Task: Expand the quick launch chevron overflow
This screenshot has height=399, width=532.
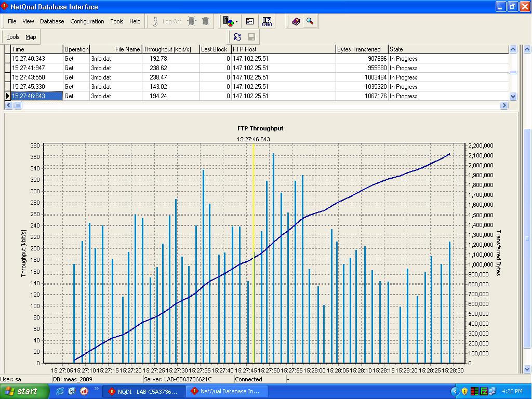Action: tap(96, 388)
